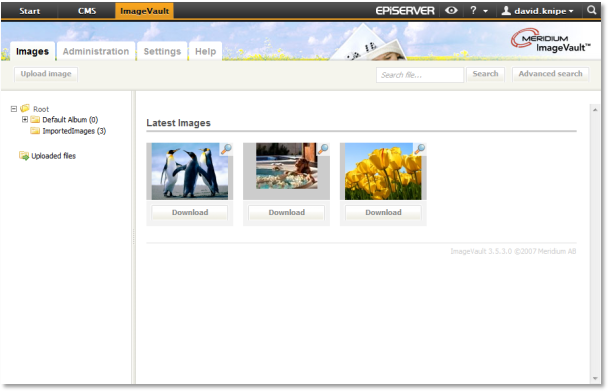Click the panel splitter handle
The height and width of the screenshot is (392, 609).
coord(134,237)
